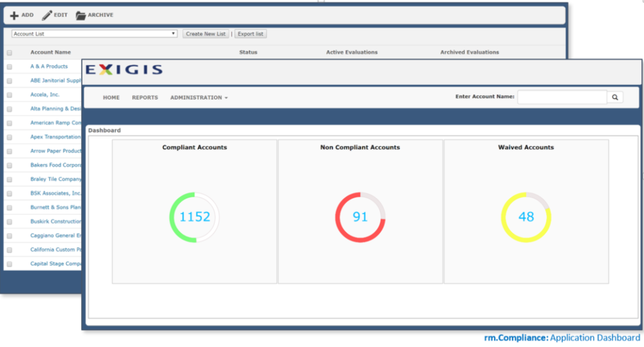The width and height of the screenshot is (644, 347).
Task: Open the Buskirk Construction account link
Action: coord(55,221)
